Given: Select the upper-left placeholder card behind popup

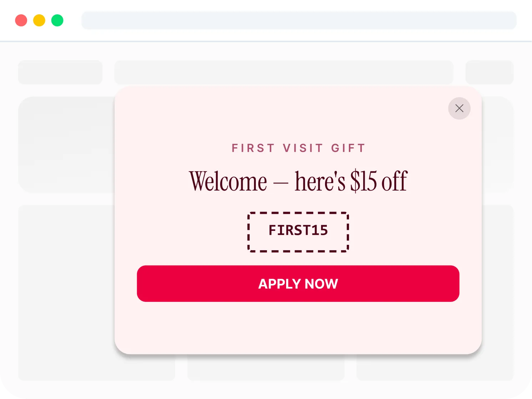Looking at the screenshot, I should point(66,145).
